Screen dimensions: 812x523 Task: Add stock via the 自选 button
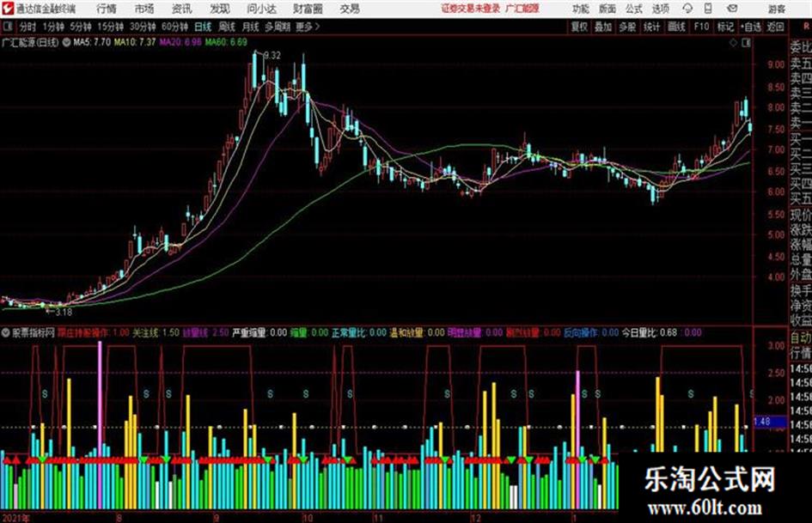[750, 27]
